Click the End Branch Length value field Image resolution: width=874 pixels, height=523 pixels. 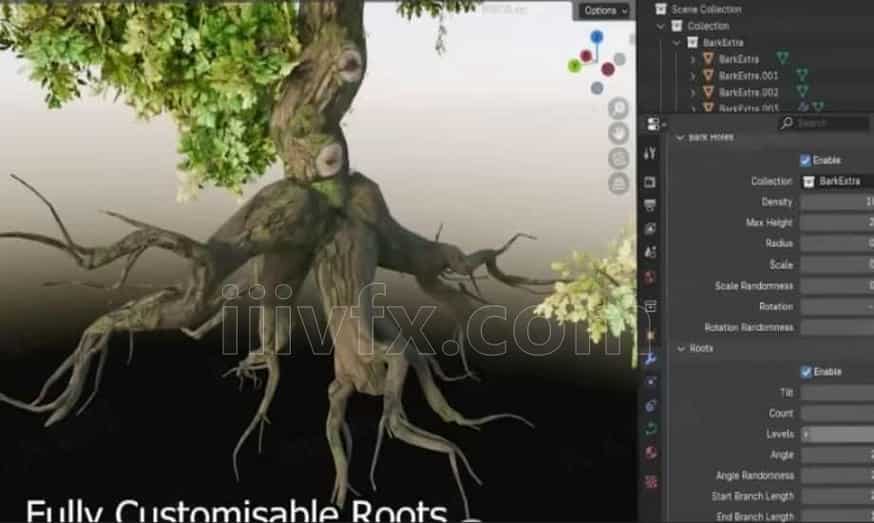(837, 516)
